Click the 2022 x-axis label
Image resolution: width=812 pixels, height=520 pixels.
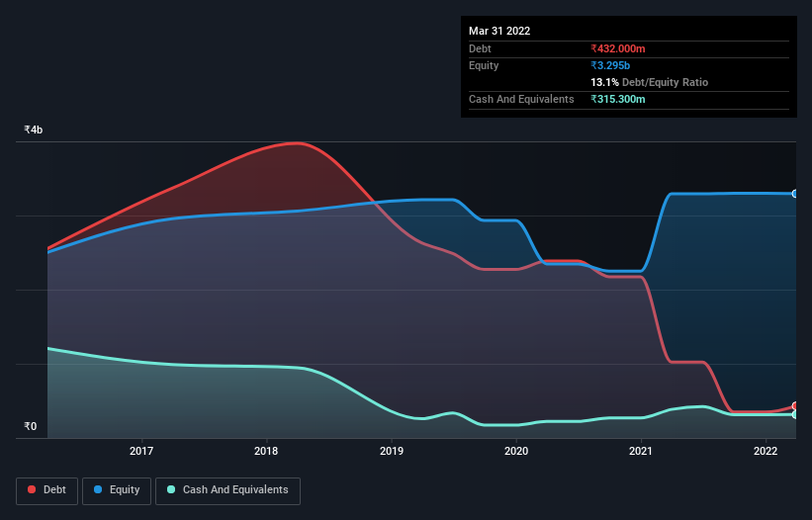766,451
